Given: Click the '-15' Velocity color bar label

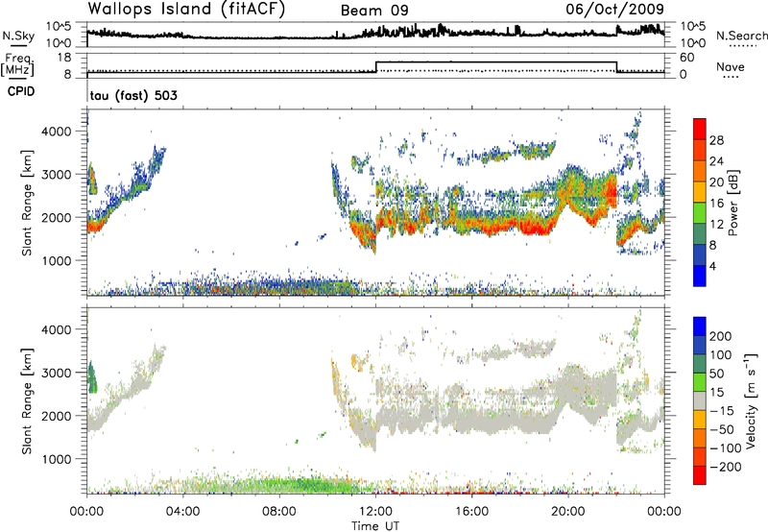Looking at the screenshot, I should click(722, 410).
